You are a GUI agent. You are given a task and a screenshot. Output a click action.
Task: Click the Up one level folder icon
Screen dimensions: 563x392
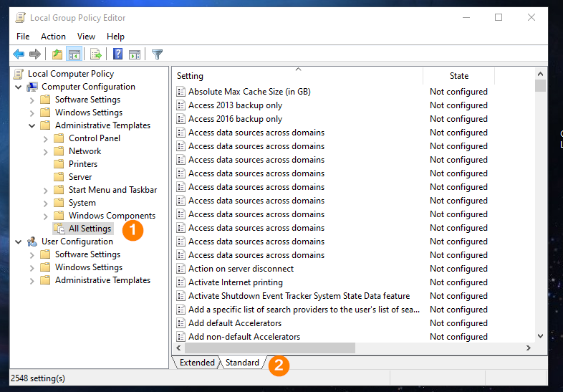pyautogui.click(x=57, y=54)
